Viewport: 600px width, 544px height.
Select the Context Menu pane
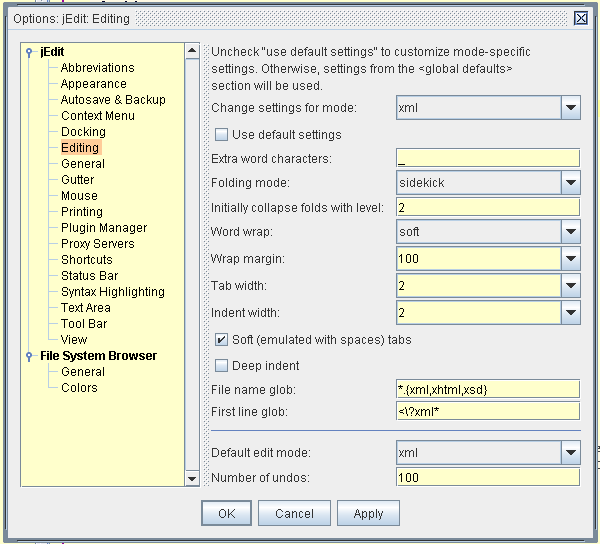98,116
